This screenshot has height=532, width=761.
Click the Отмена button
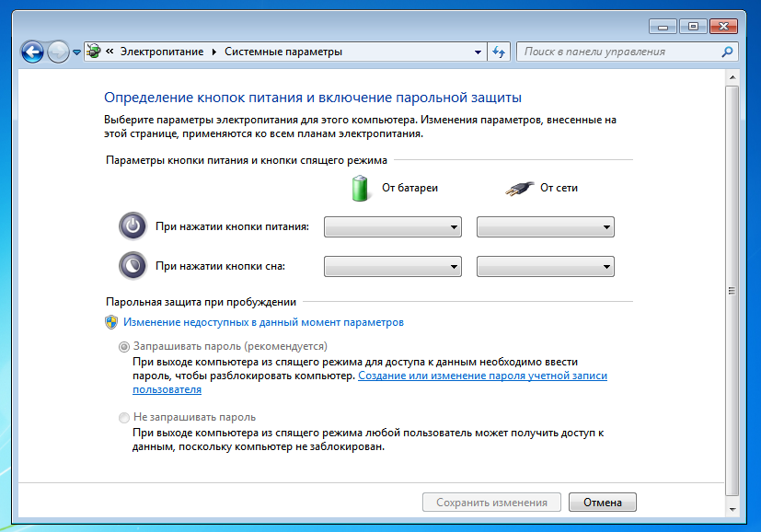[603, 502]
